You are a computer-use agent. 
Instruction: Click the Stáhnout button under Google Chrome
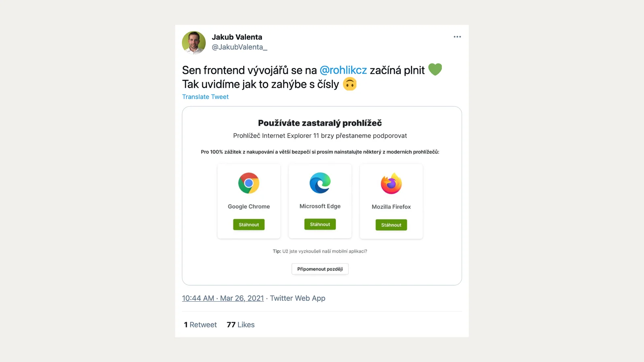coord(248,224)
